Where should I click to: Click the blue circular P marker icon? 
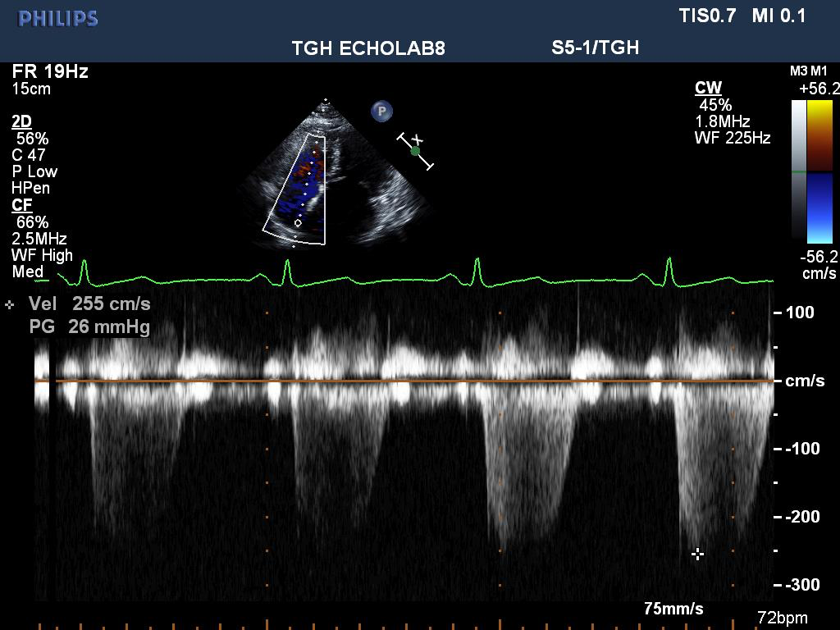pyautogui.click(x=381, y=111)
